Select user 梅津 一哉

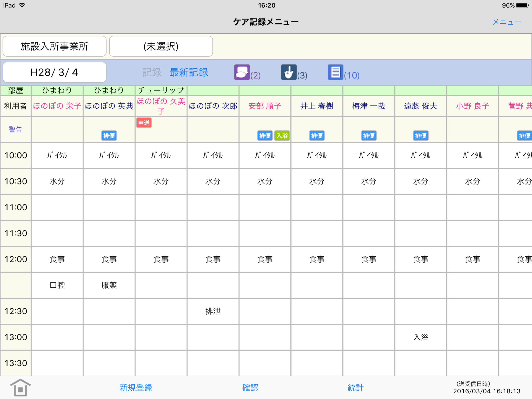point(369,106)
